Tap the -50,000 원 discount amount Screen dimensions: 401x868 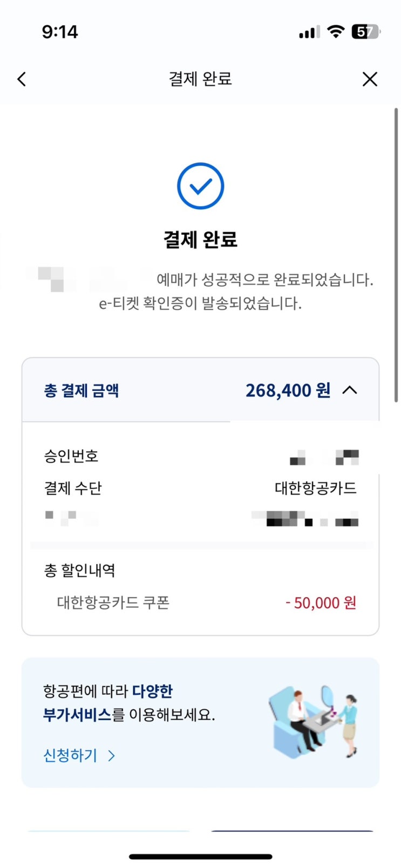321,603
